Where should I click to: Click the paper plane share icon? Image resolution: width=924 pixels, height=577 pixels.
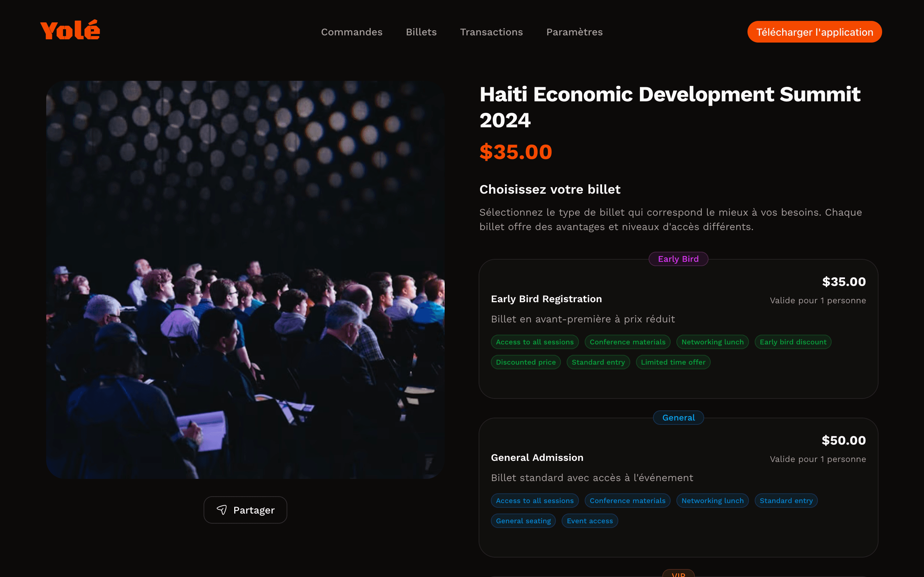(x=222, y=510)
